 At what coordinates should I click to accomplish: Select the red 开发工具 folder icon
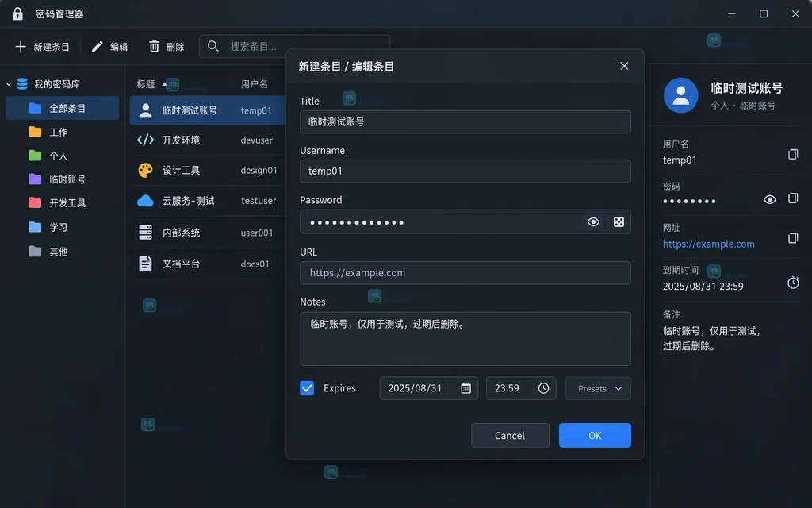click(35, 202)
